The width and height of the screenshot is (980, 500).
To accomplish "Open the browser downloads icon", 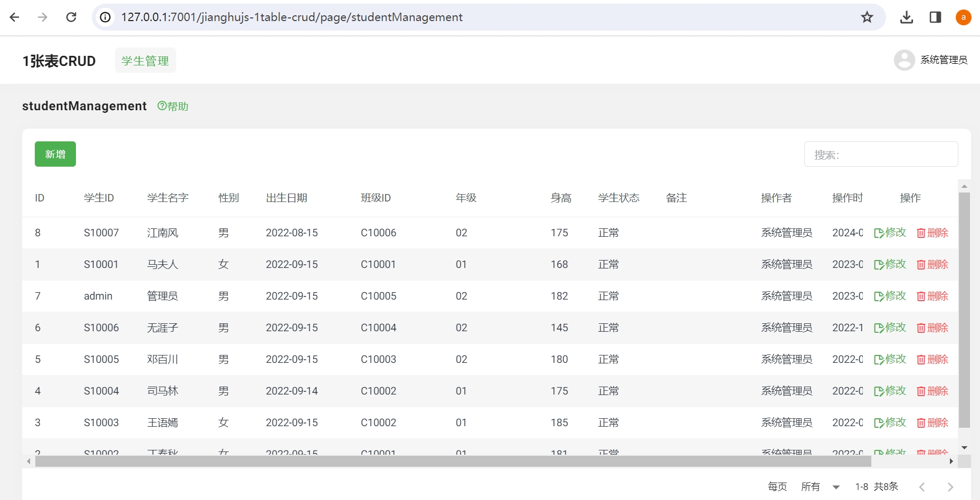I will 906,17.
